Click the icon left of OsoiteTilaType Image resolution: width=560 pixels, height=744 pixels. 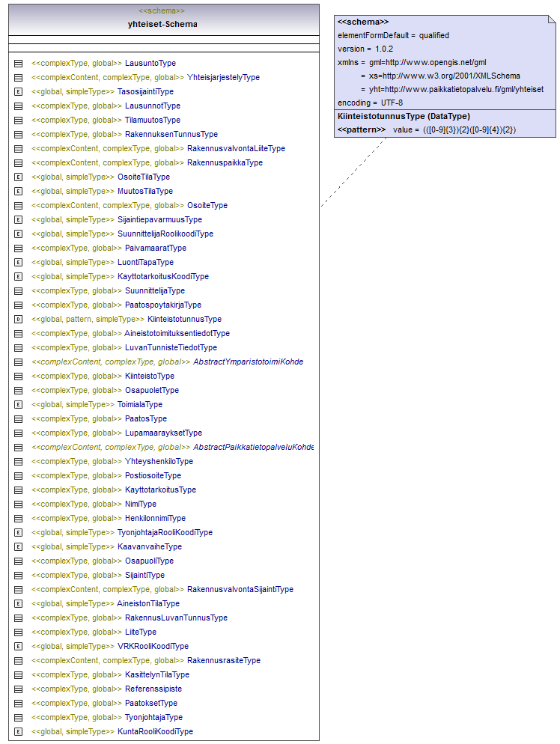(18, 177)
